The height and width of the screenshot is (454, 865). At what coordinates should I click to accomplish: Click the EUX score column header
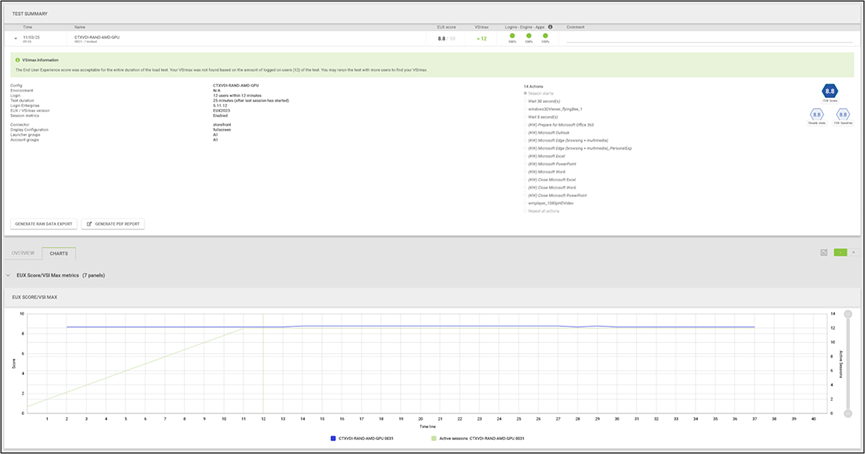446,27
